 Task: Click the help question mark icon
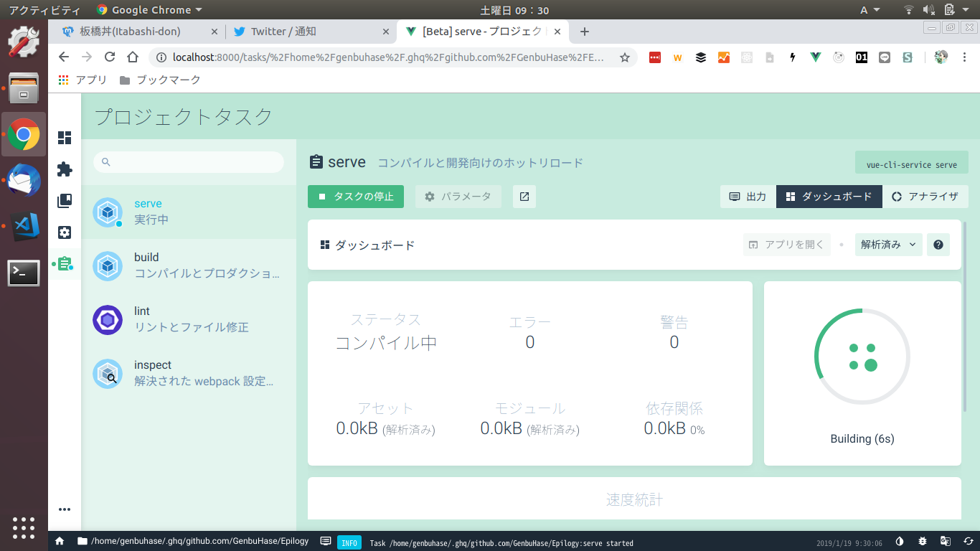click(x=938, y=245)
